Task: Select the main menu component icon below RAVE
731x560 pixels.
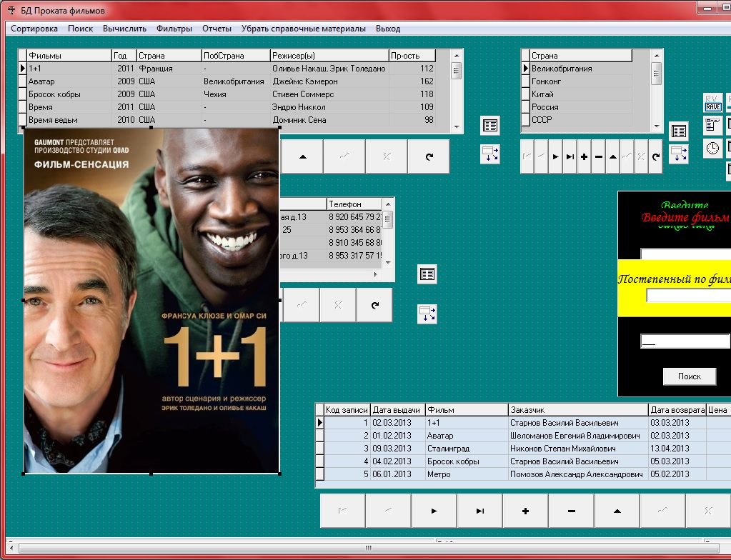Action: click(713, 125)
